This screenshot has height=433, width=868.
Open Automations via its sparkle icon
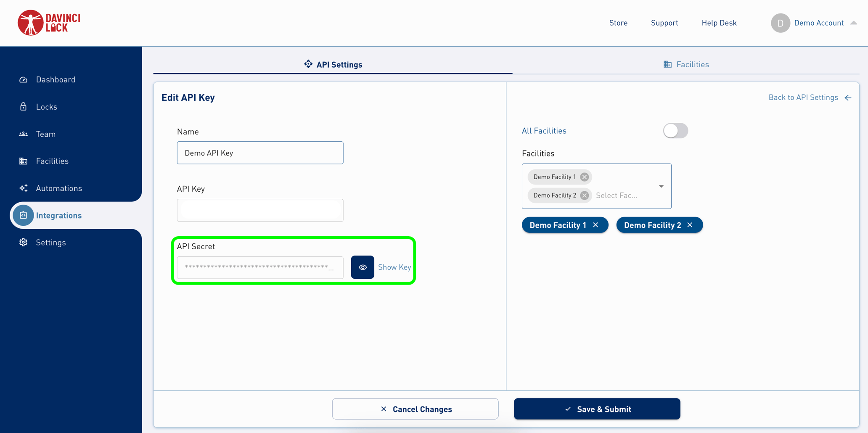23,188
